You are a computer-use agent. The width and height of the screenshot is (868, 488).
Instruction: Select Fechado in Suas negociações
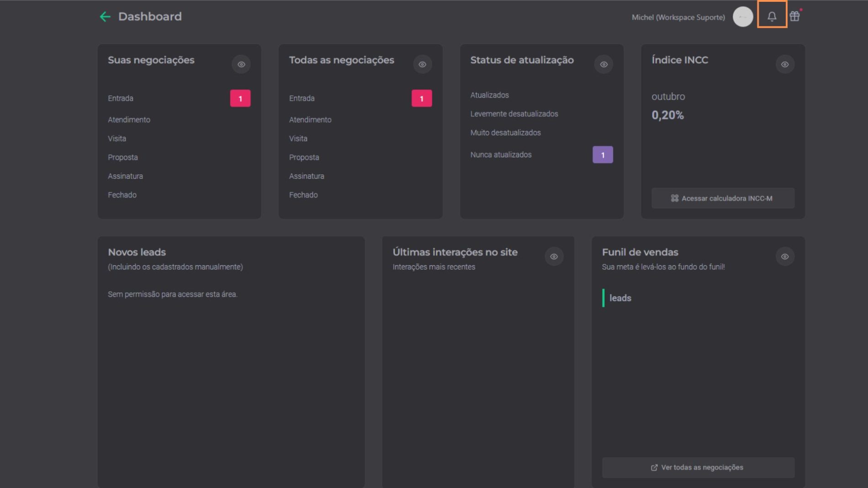click(x=122, y=194)
